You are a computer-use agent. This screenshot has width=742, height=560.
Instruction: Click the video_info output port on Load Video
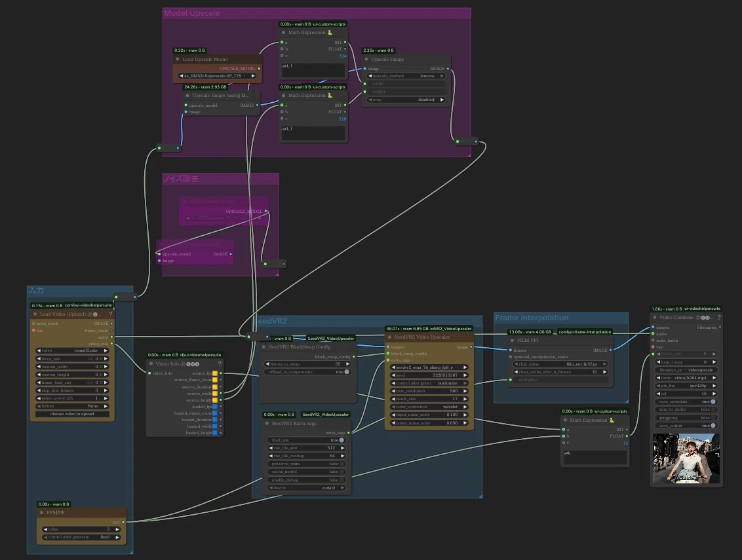click(x=111, y=344)
